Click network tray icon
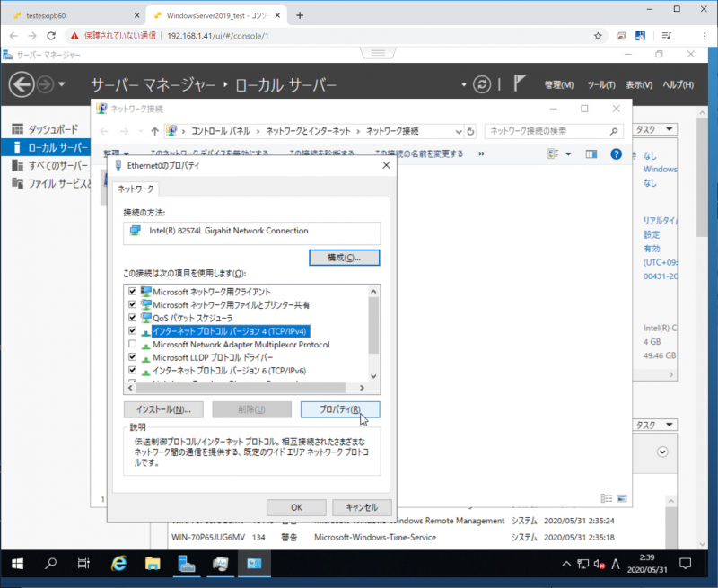Image resolution: width=718 pixels, height=588 pixels. click(582, 564)
